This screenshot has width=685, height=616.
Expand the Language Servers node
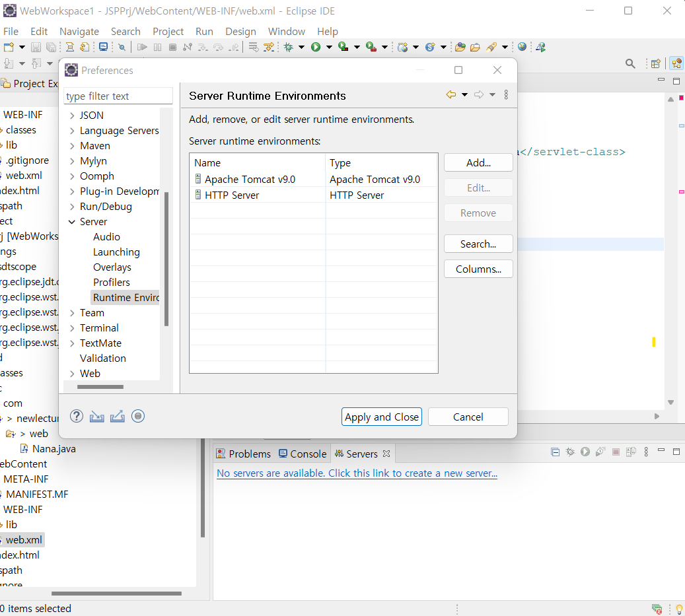click(72, 131)
